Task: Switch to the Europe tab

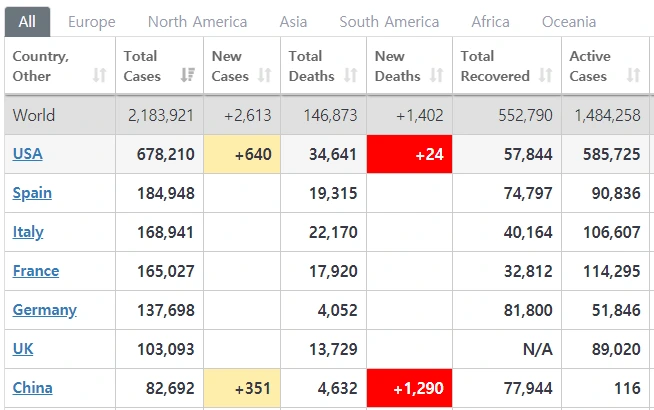Action: 92,22
